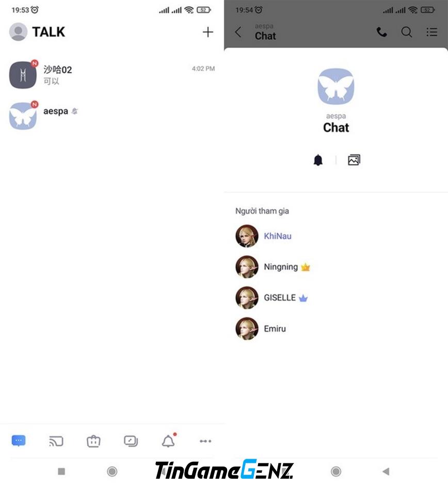448x485 pixels.
Task: Search in the chat using the magnifier icon
Action: [x=407, y=32]
